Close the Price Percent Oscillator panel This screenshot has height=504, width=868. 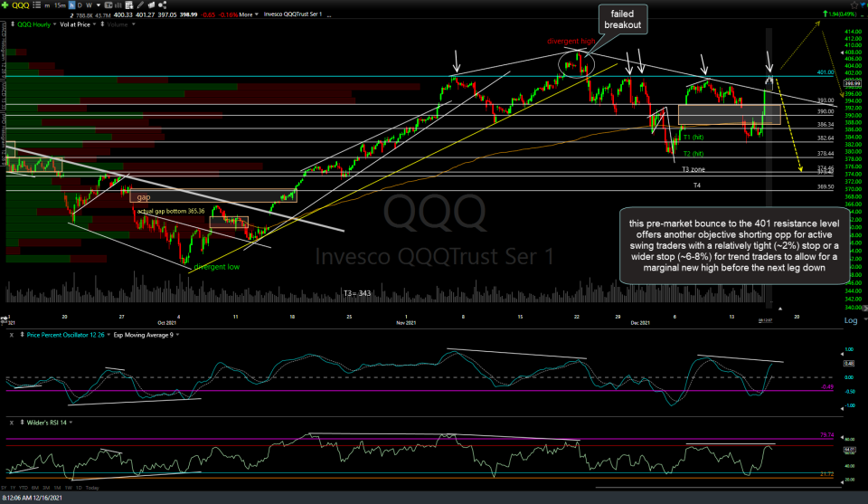coord(12,335)
